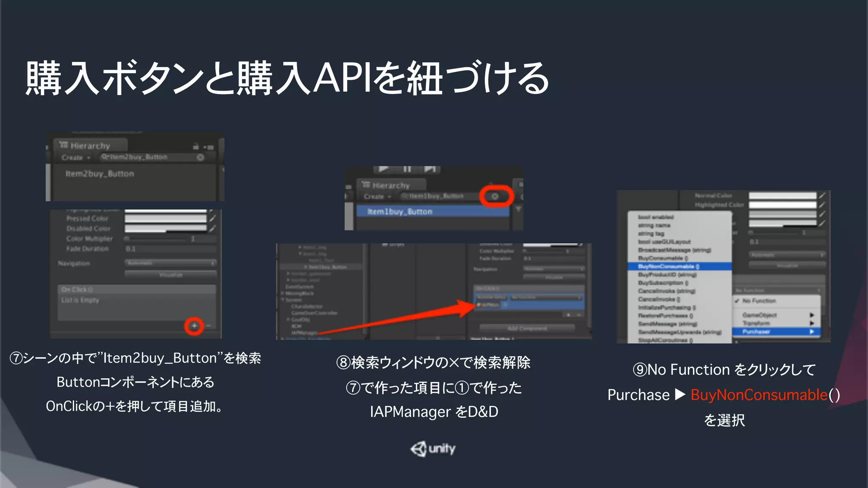Image resolution: width=868 pixels, height=488 pixels.
Task: Expand the Purchaser submenu entry
Action: click(776, 332)
